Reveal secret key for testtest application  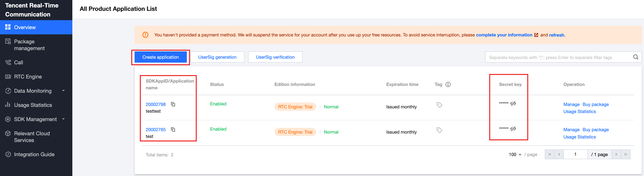coord(513,103)
